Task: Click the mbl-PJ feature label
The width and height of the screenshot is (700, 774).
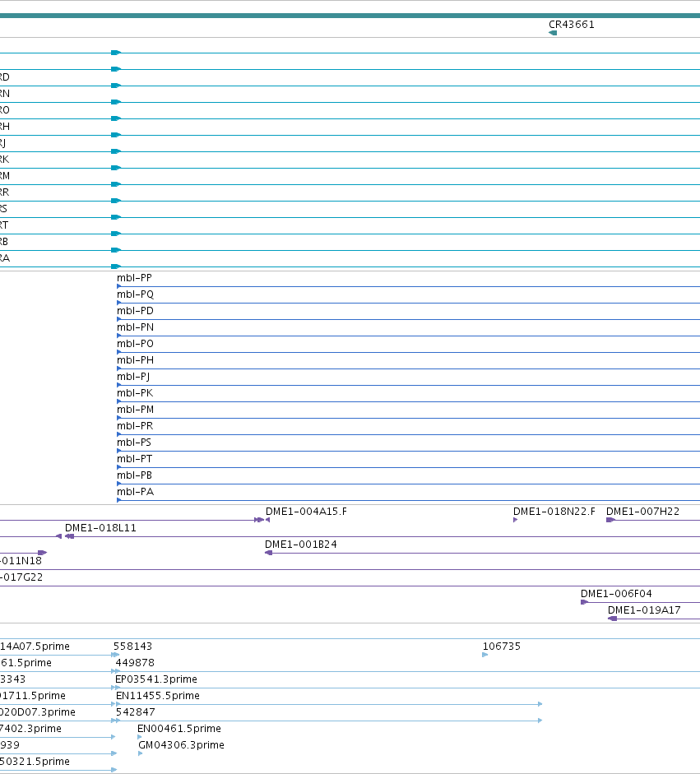Action: click(133, 377)
